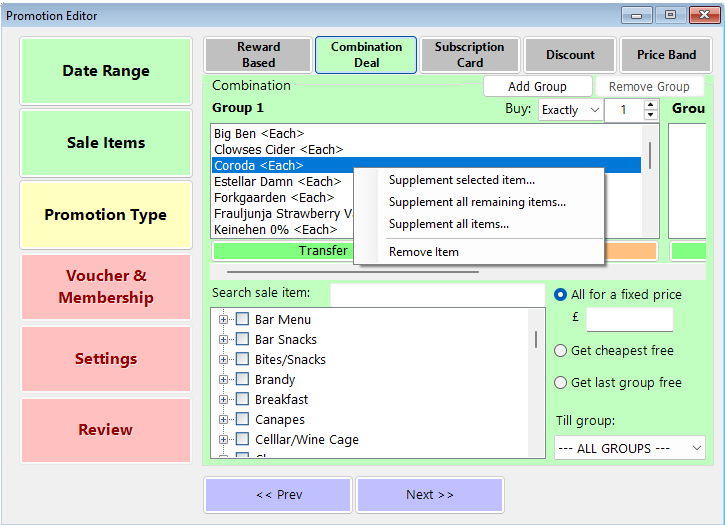Viewport: 725px width, 525px height.
Task: Go to the Next step
Action: point(430,495)
